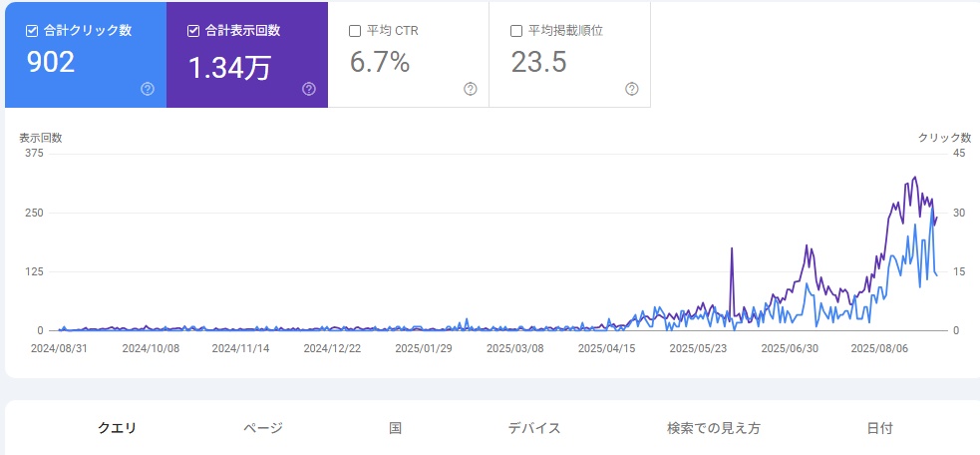The width and height of the screenshot is (980, 455).
Task: Open help icon on 合計クリック数 card
Action: click(x=148, y=89)
